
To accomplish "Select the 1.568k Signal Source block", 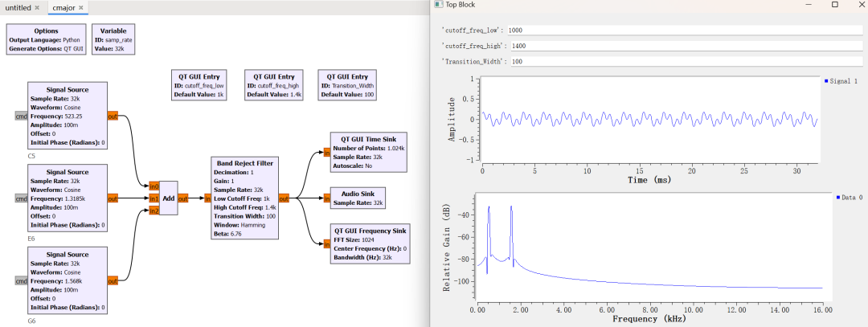I will pos(68,281).
